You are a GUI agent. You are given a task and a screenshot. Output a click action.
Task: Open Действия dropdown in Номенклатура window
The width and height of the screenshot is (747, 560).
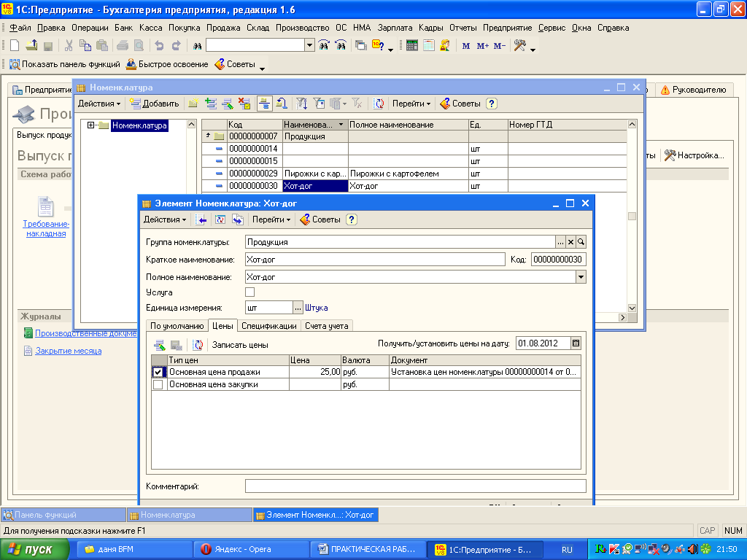pyautogui.click(x=98, y=104)
